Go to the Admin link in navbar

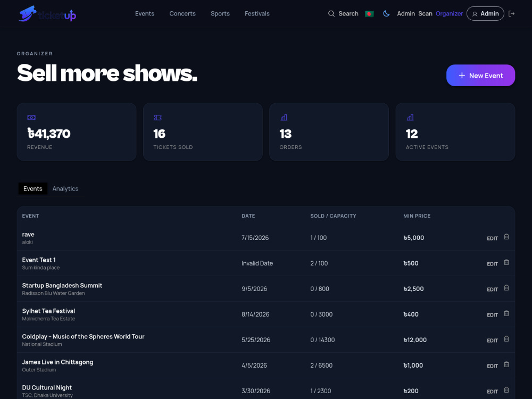point(406,14)
